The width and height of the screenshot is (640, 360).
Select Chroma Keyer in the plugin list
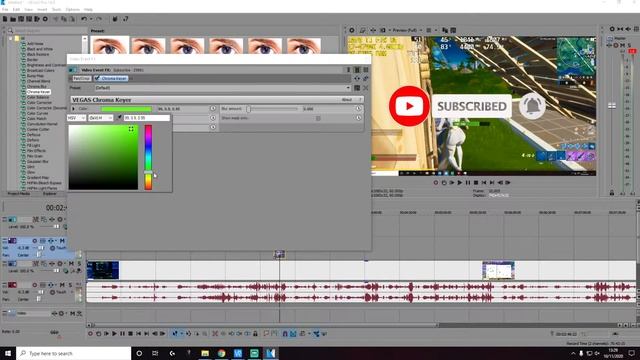click(x=38, y=92)
